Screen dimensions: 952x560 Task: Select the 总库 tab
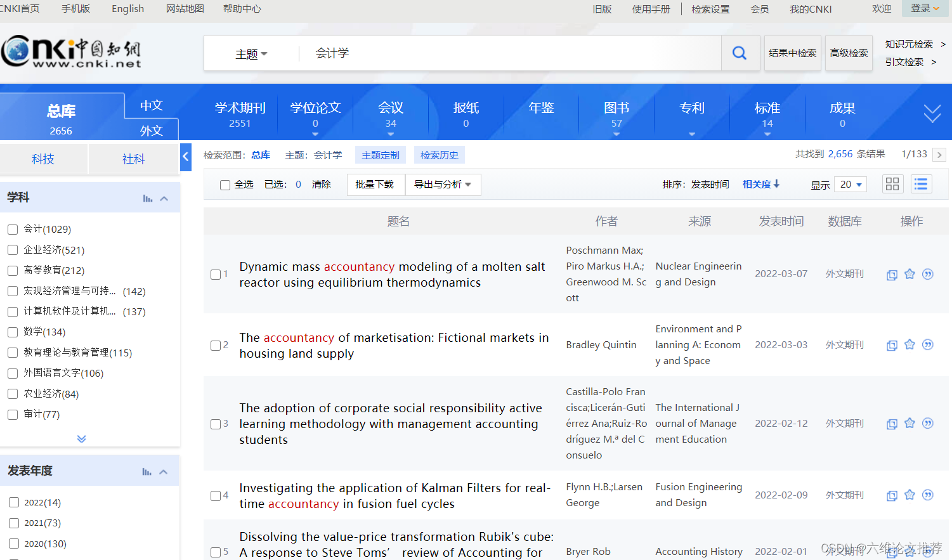(x=62, y=117)
